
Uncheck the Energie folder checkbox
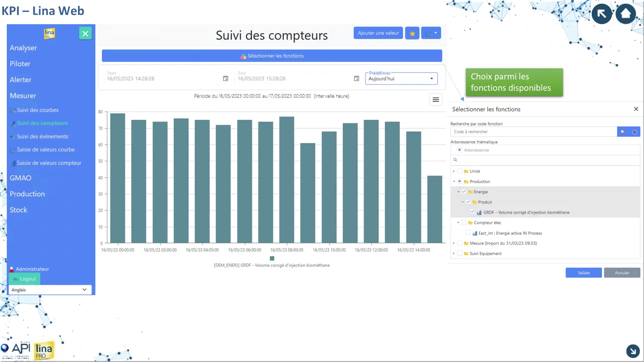464,192
